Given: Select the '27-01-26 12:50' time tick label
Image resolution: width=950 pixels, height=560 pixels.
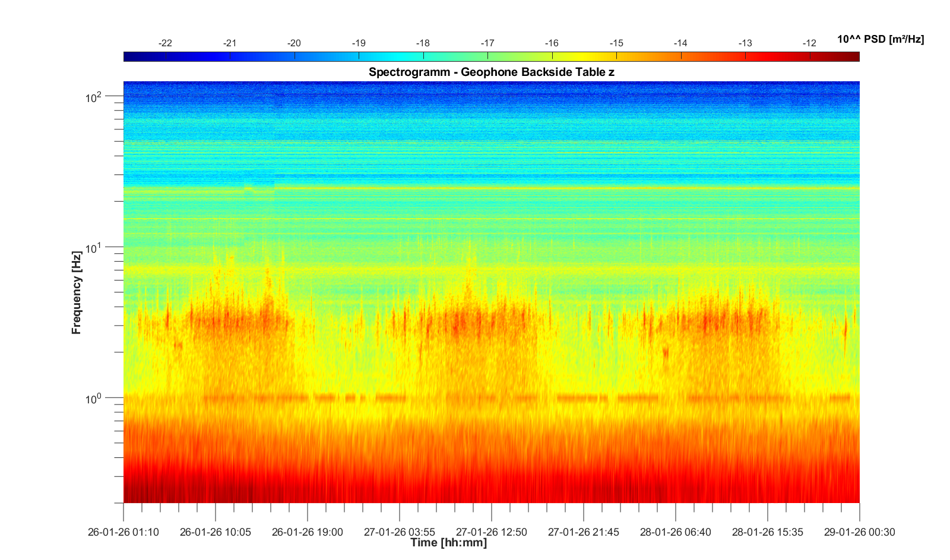Looking at the screenshot, I should (x=491, y=532).
